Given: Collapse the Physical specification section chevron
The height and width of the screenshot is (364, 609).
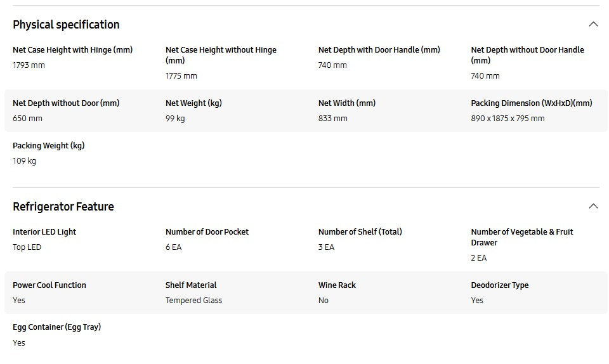Looking at the screenshot, I should click(593, 25).
